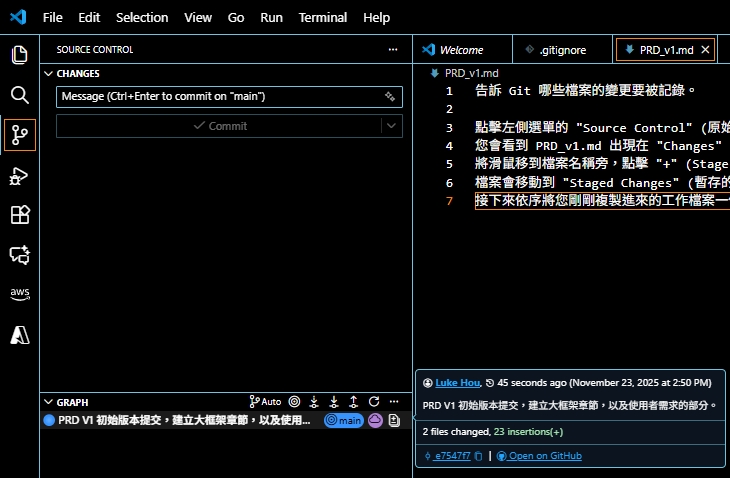
Task: Click line 3 mentioning "Source Control"
Action: (602, 127)
